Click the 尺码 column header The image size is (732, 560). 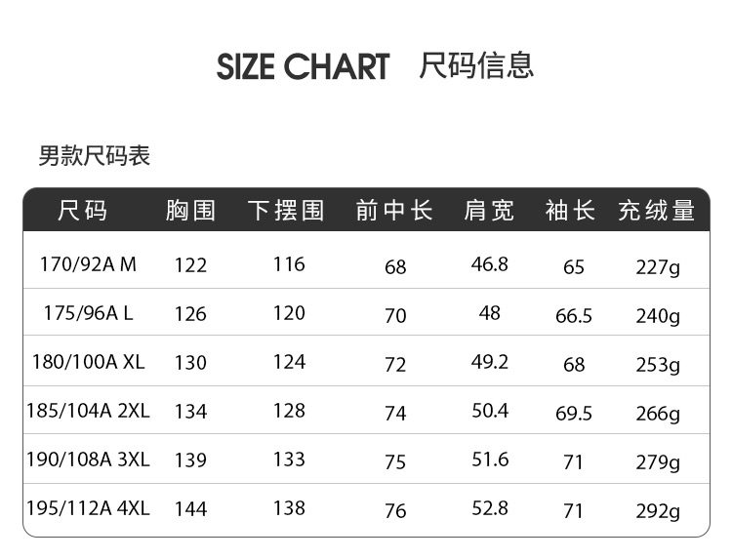pyautogui.click(x=83, y=210)
